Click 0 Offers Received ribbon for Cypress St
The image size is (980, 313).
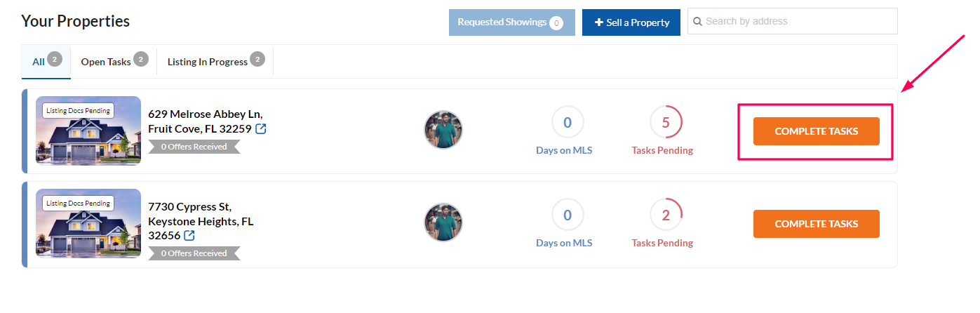tap(194, 253)
